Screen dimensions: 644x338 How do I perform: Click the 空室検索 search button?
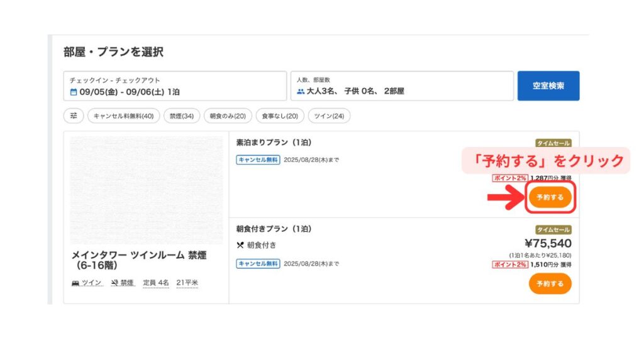548,86
